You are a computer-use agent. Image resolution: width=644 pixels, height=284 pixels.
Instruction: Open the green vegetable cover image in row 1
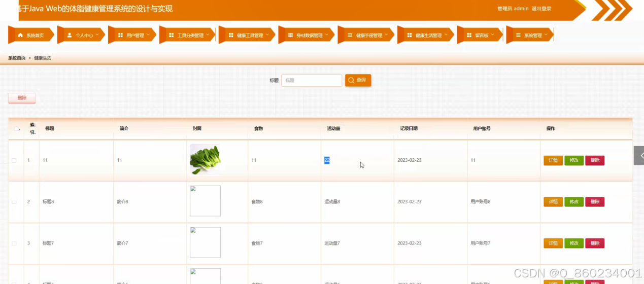click(x=205, y=160)
